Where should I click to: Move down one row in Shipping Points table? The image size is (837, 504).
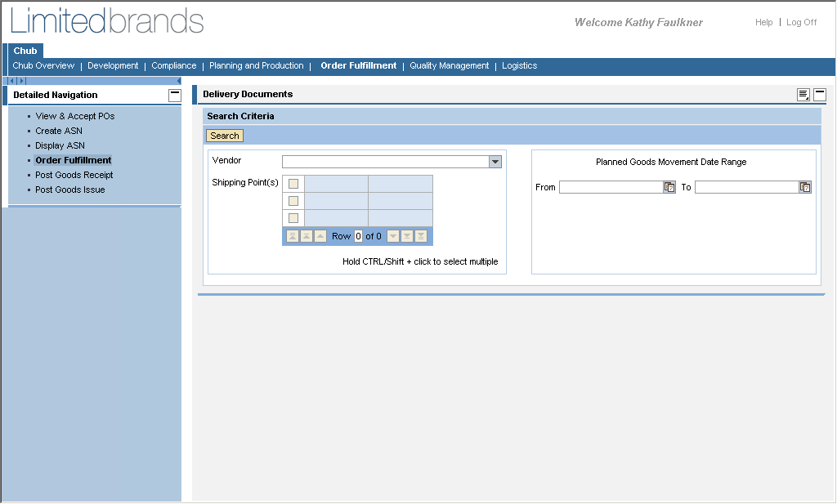click(x=393, y=236)
